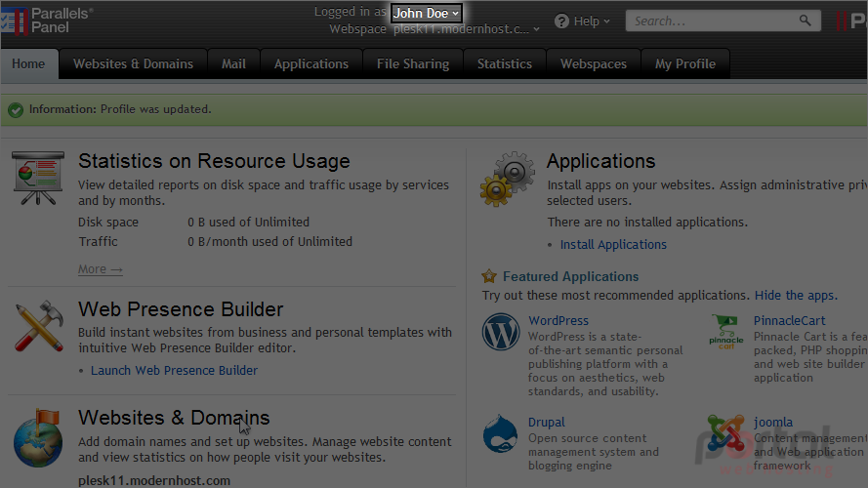Click the Joomla logo icon

click(725, 432)
